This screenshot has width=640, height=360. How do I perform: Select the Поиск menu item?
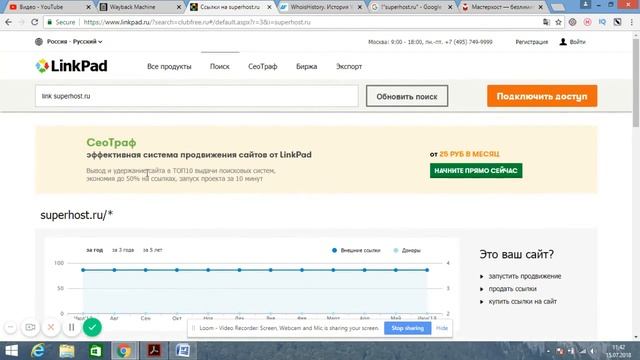click(220, 67)
